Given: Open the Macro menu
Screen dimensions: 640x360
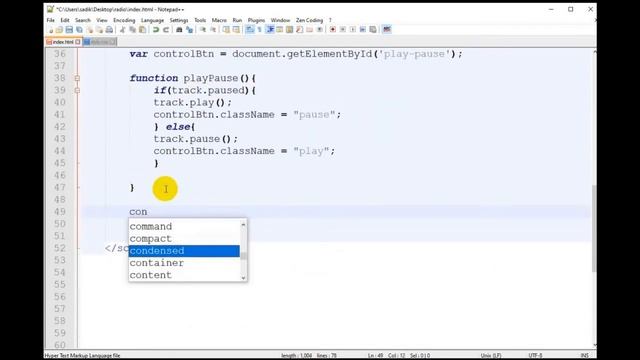Looking at the screenshot, I should tap(219, 20).
